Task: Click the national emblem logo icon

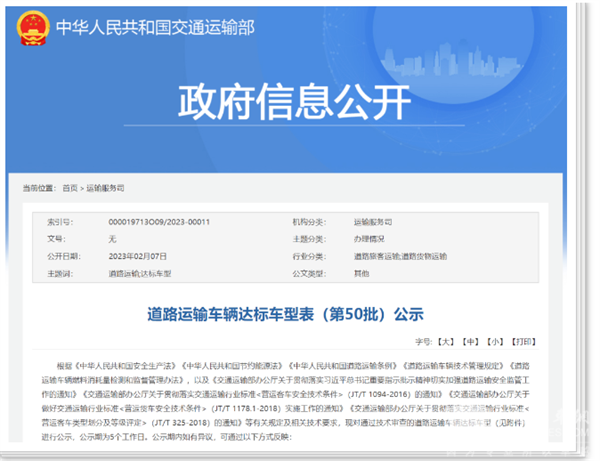Action: [27, 28]
